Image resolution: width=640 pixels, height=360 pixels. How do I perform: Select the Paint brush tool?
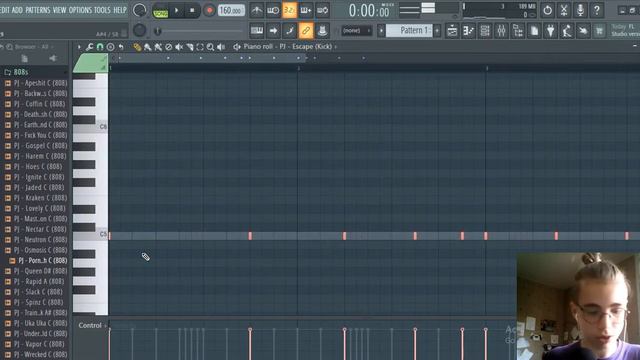pyautogui.click(x=147, y=47)
